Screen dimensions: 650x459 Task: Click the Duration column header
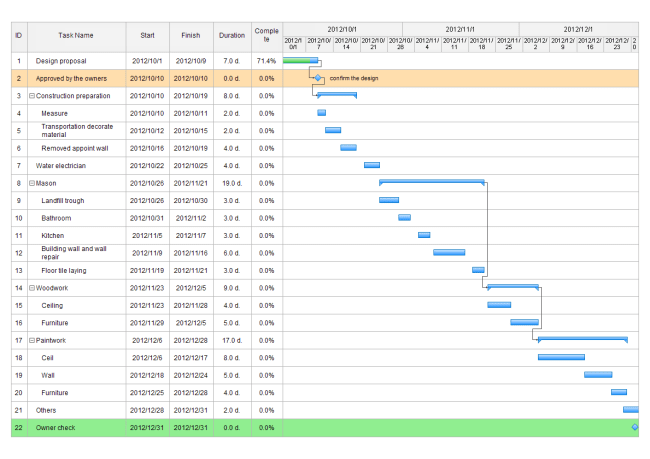point(231,35)
